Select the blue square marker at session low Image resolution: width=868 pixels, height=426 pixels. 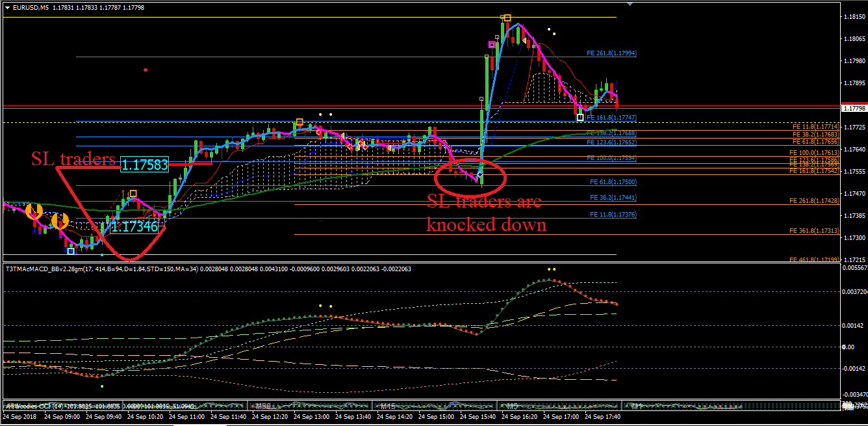(70, 250)
